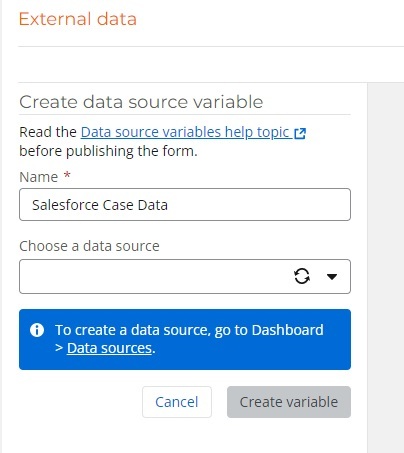Viewport: 404px width, 453px height.
Task: Follow the Data sources link in banner
Action: pos(109,348)
